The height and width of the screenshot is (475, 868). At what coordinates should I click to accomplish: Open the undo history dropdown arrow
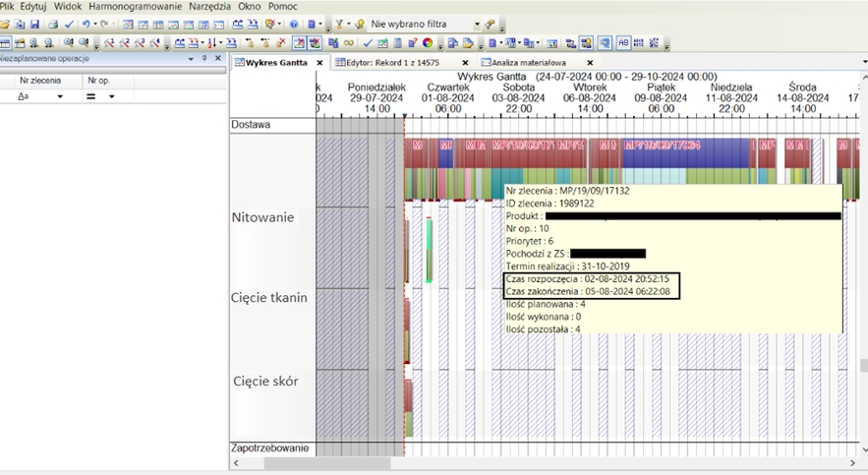click(94, 24)
